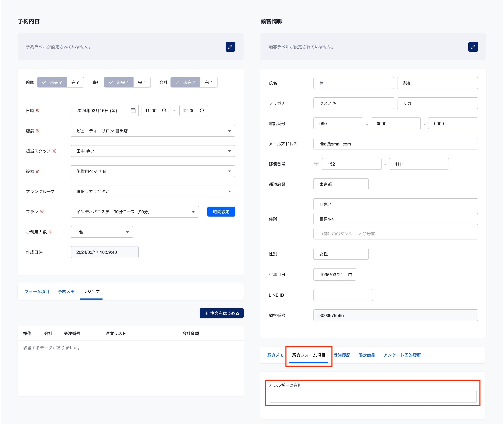
Task: Click the 合計金額 column header
Action: click(x=190, y=333)
